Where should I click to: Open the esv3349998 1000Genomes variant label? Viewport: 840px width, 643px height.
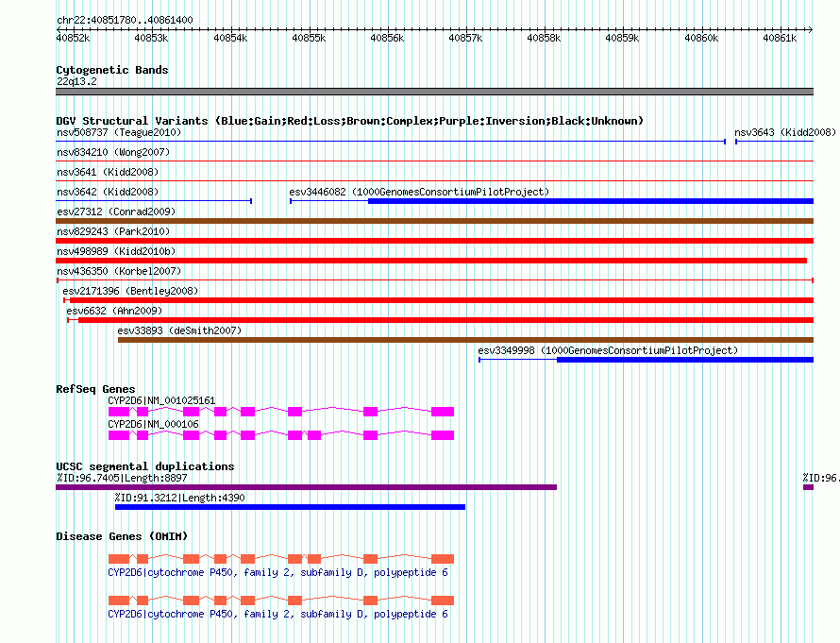pyautogui.click(x=608, y=350)
